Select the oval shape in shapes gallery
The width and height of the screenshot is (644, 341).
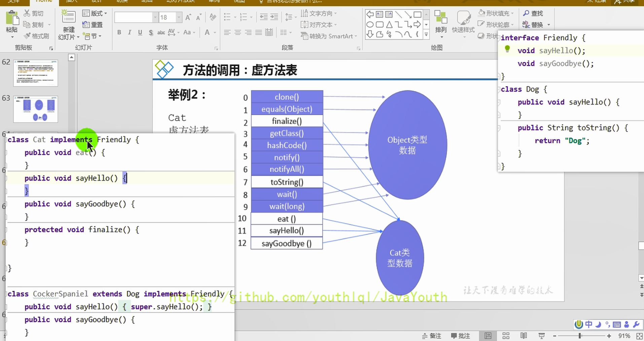click(370, 25)
